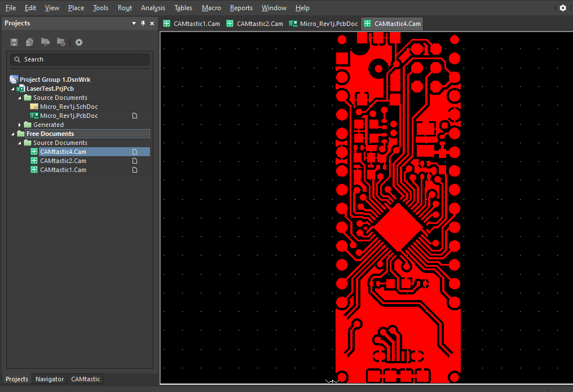Select Micro_Rev1j.PcbDoc in project tree
Image resolution: width=573 pixels, height=392 pixels.
[x=69, y=116]
